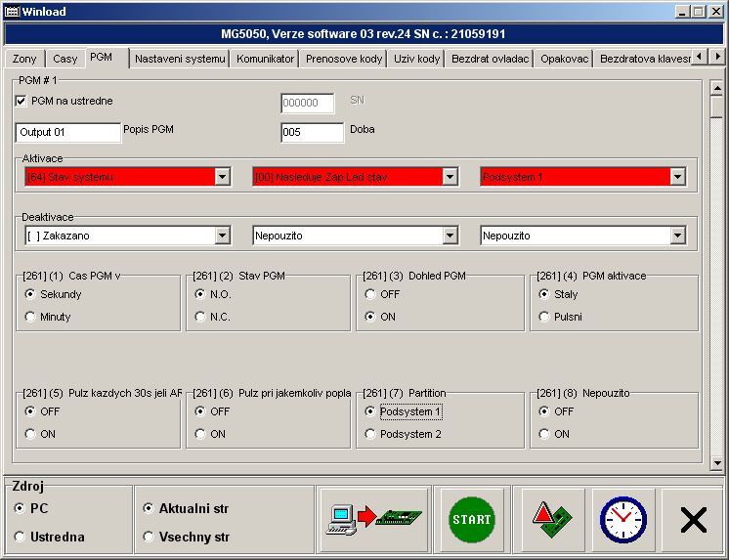Screen dimensions: 729x560
Task: Click the red triangle panel icon
Action: click(552, 520)
